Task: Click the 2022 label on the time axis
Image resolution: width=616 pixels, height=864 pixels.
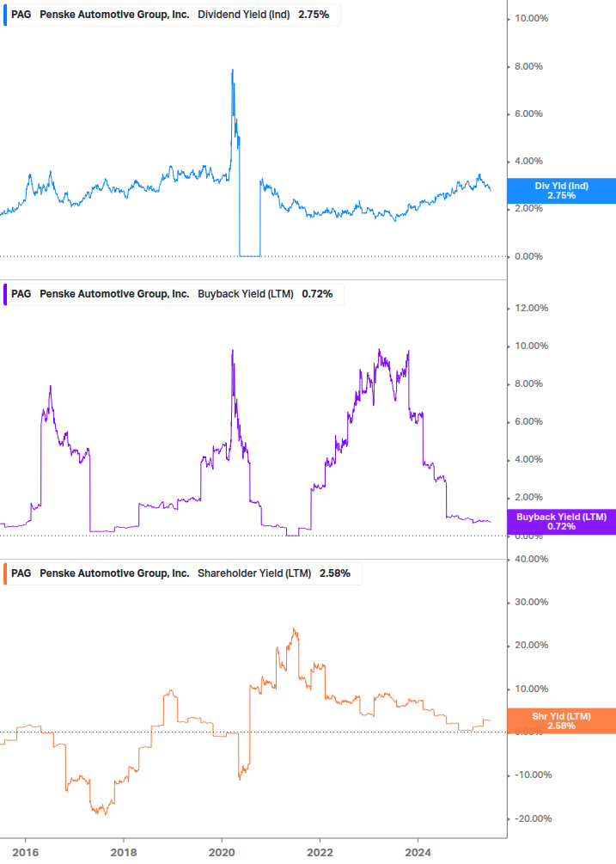Action: 320,853
